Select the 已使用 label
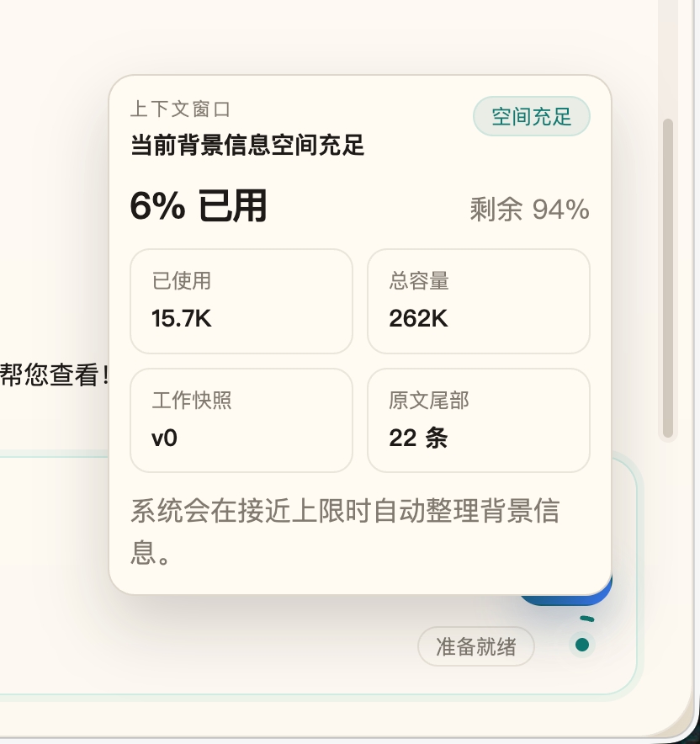Image resolution: width=700 pixels, height=744 pixels. (x=181, y=281)
